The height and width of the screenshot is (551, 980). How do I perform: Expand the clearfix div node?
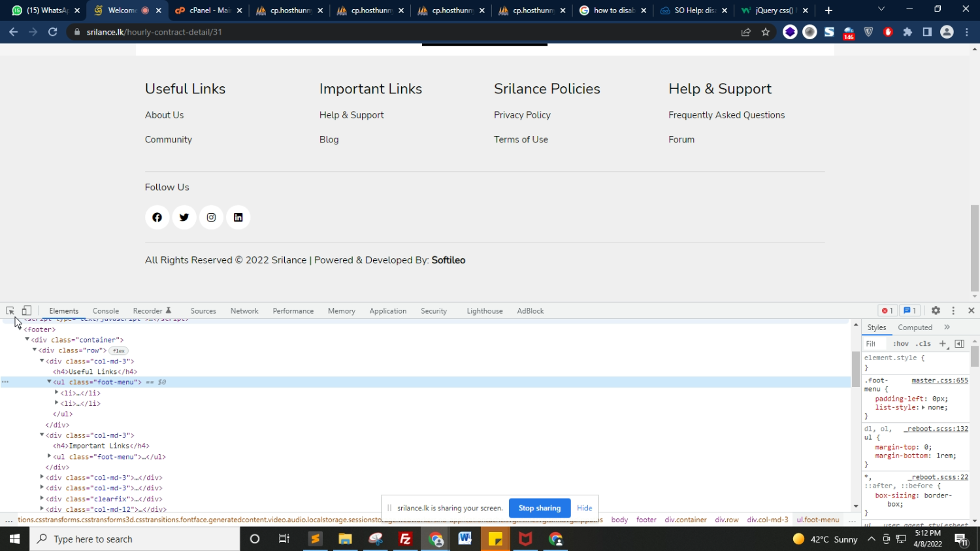[x=42, y=499]
